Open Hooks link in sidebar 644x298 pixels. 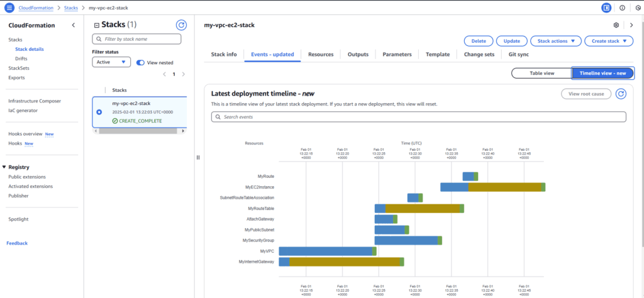15,143
